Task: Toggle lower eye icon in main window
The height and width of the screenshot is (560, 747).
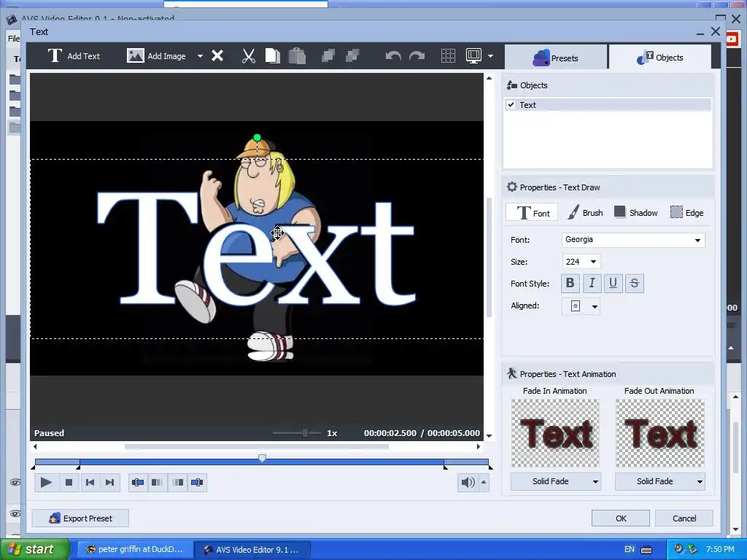Action: point(15,514)
